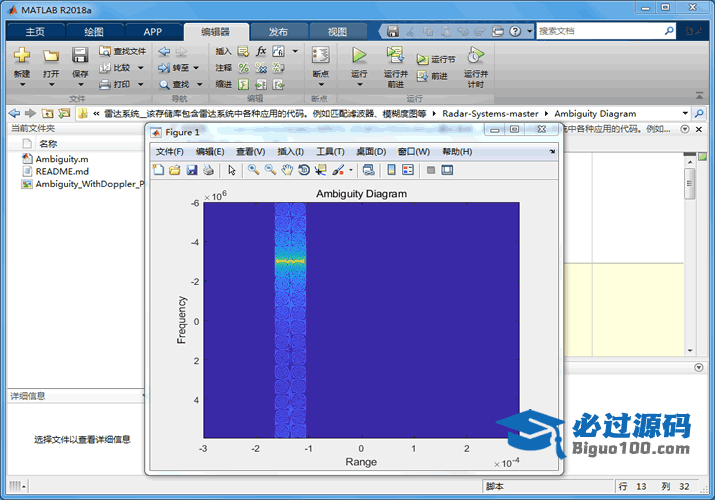
Task: Click the search documentation input field
Action: point(600,31)
